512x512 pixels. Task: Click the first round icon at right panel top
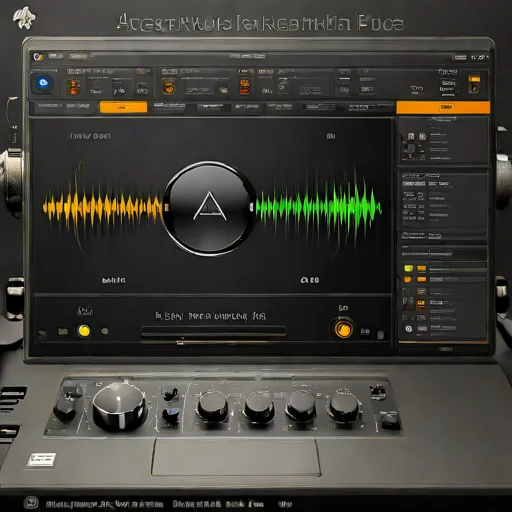click(411, 136)
